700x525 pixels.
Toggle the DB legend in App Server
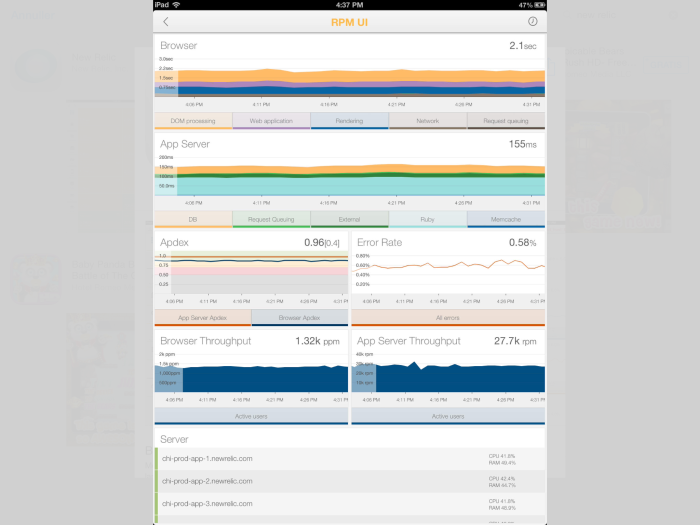pyautogui.click(x=193, y=220)
